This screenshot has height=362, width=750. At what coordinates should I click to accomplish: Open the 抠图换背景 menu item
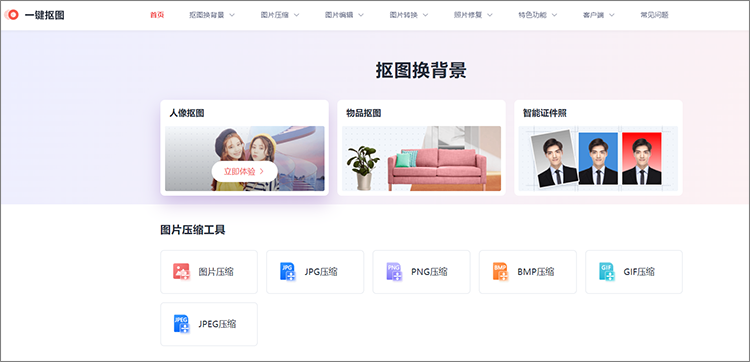coord(207,15)
